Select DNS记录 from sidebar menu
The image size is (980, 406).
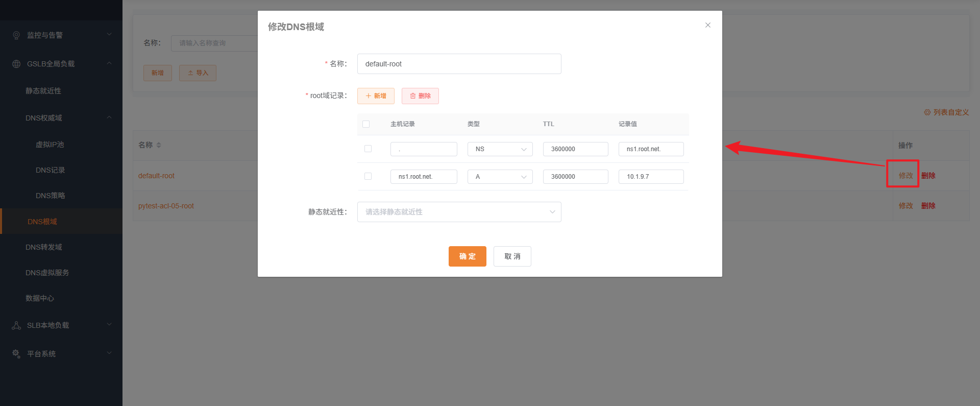click(x=50, y=170)
